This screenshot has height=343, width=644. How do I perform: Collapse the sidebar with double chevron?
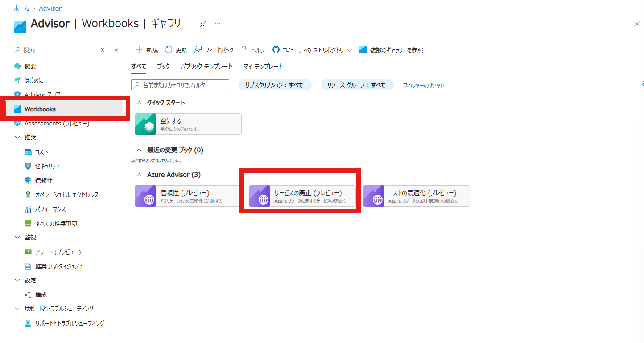click(116, 50)
